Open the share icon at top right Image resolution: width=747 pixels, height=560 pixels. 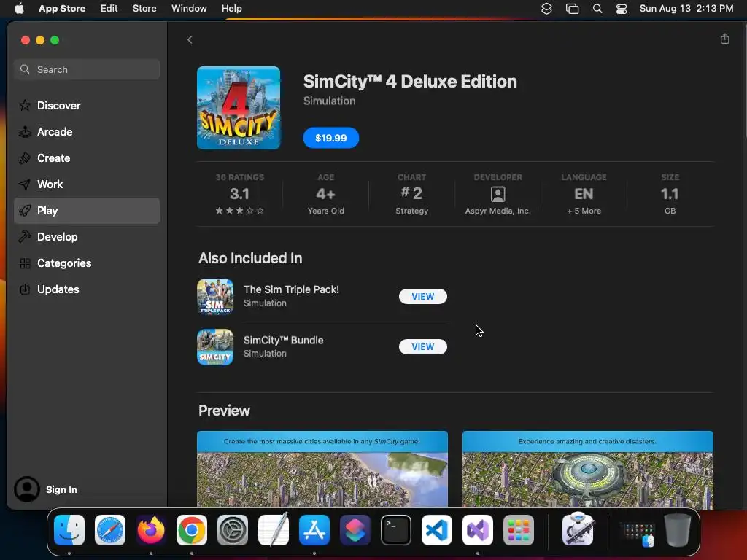pyautogui.click(x=724, y=39)
